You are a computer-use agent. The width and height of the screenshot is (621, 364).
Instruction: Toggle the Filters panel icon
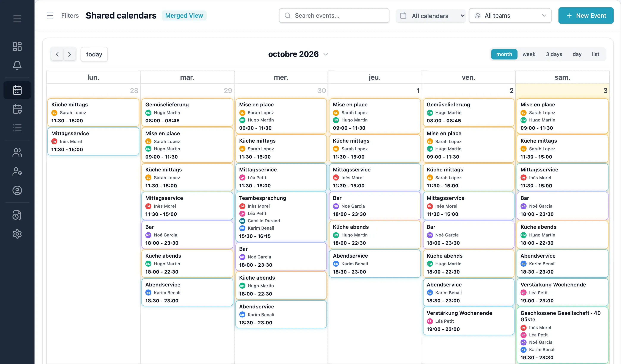coord(50,16)
